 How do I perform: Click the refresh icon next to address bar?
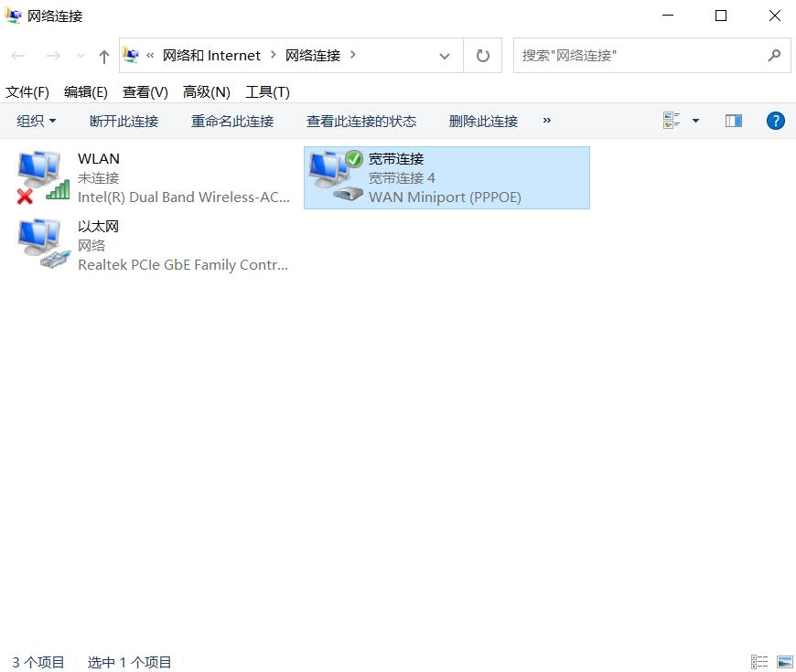pos(482,55)
